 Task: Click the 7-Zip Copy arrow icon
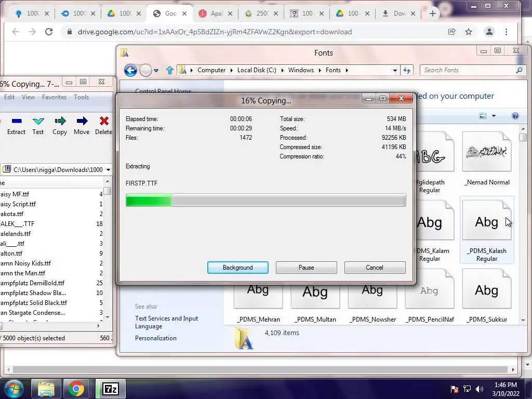pyautogui.click(x=60, y=121)
